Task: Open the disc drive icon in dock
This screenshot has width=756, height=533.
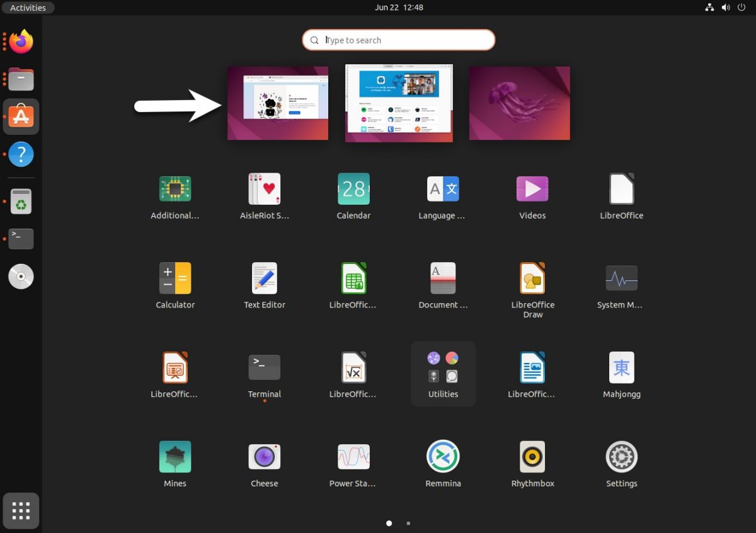Action: pyautogui.click(x=21, y=276)
